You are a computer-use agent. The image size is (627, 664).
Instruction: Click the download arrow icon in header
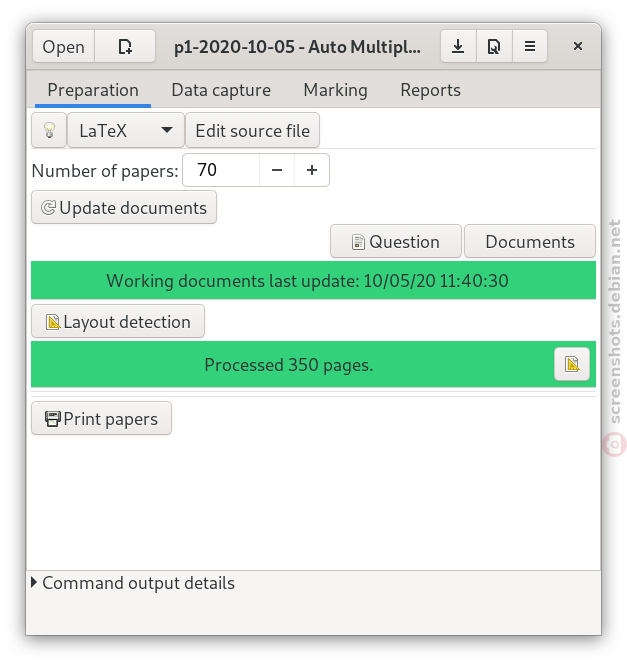(458, 46)
